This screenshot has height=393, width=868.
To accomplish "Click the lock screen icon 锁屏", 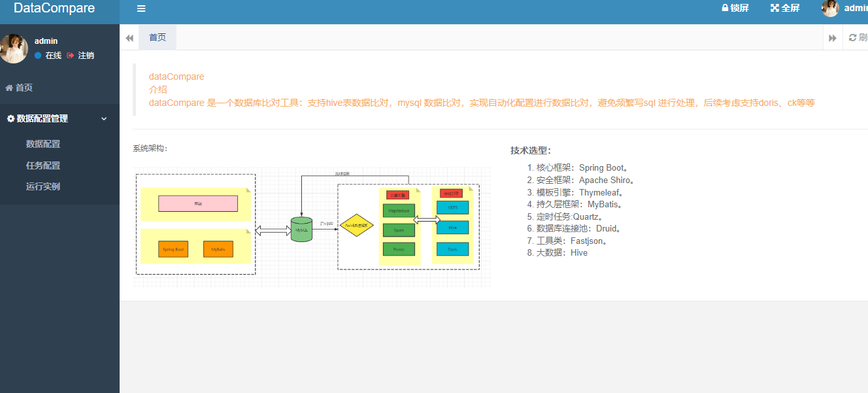I will point(725,9).
